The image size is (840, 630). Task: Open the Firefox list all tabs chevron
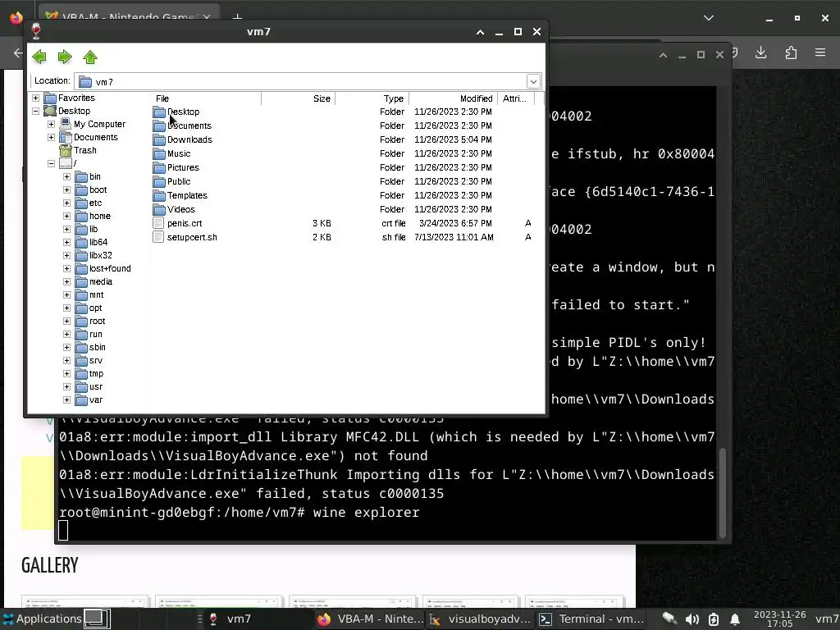pos(708,18)
